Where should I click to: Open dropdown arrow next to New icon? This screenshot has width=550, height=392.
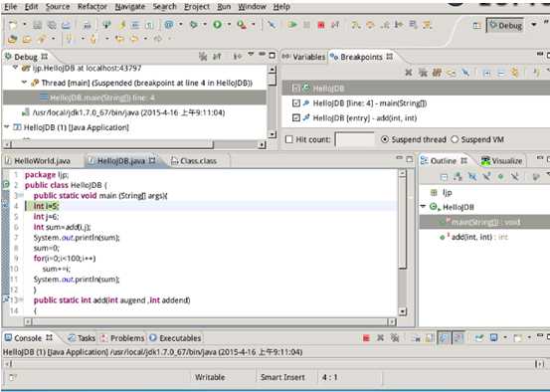pos(25,25)
